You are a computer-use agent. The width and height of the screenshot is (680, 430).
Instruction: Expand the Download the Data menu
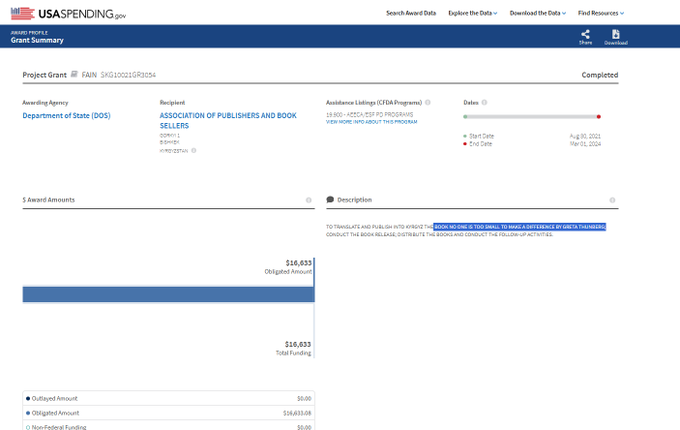pos(537,13)
